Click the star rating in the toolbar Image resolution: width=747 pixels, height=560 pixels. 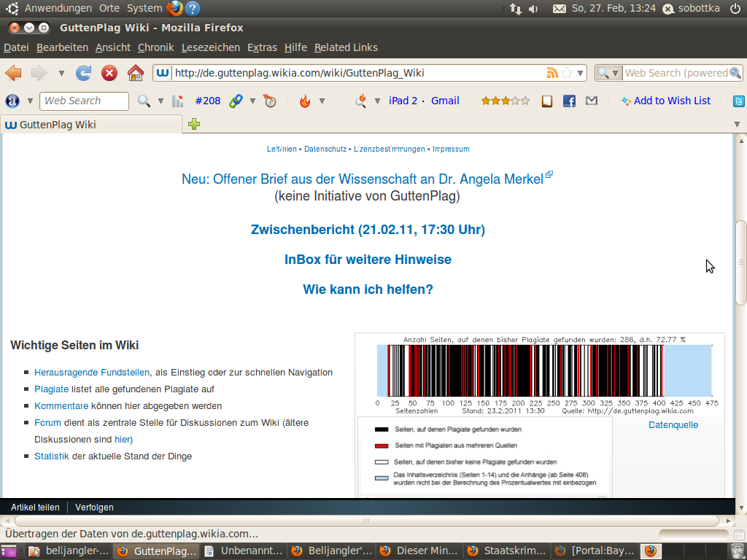tap(506, 101)
